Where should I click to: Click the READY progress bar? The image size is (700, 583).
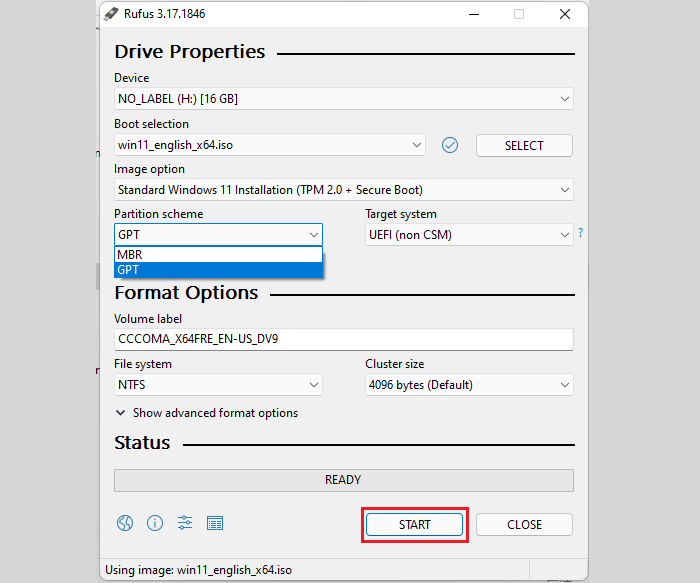[344, 480]
